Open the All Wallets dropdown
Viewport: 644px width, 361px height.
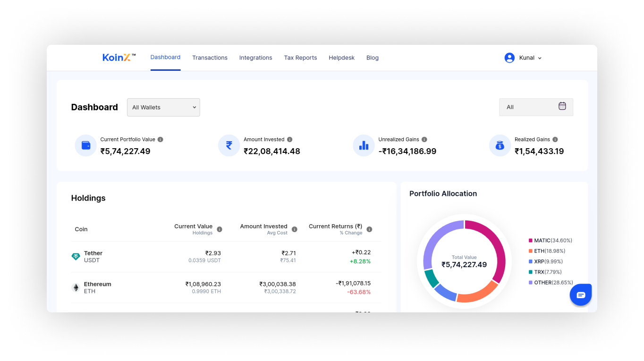tap(163, 108)
